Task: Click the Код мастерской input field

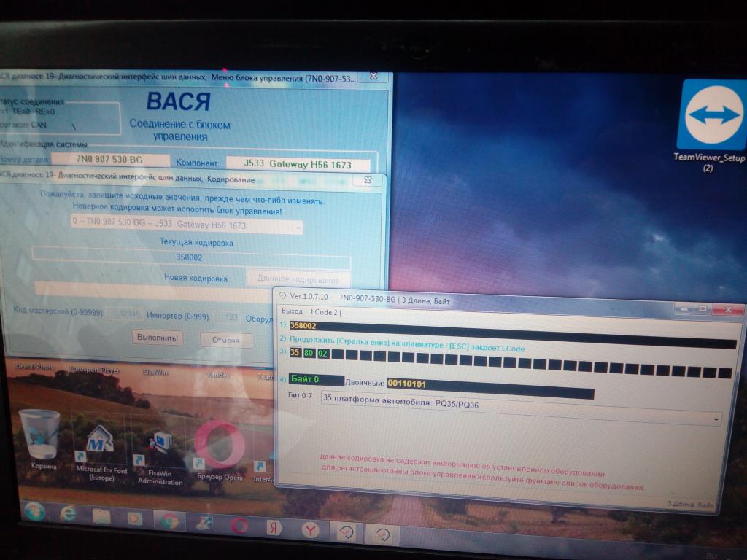Action: coord(124,314)
